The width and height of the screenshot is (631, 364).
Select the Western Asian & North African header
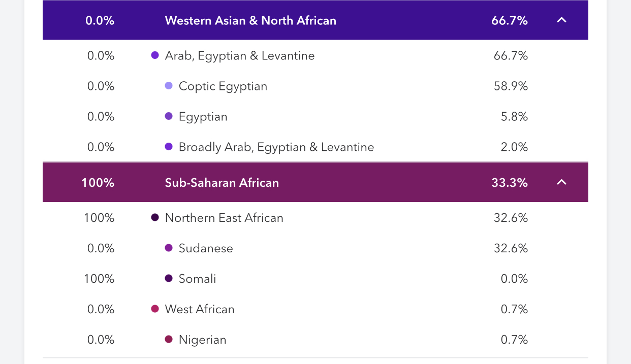pos(250,21)
